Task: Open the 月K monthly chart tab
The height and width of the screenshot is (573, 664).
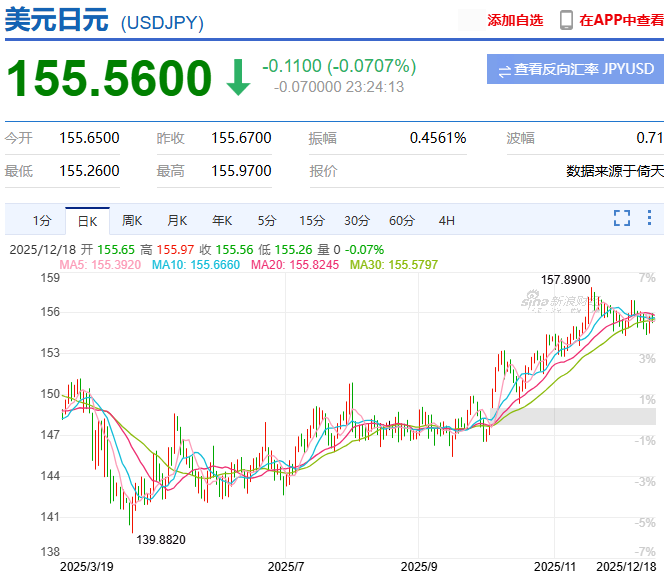Action: (x=177, y=220)
